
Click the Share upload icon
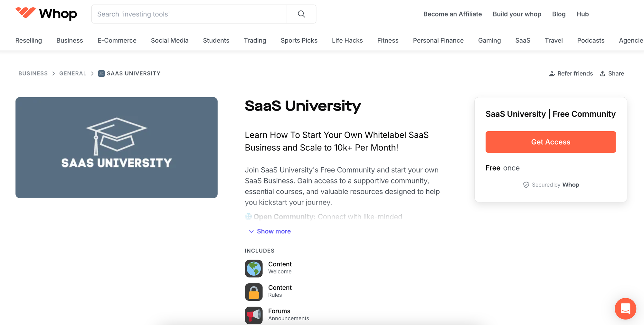point(602,74)
